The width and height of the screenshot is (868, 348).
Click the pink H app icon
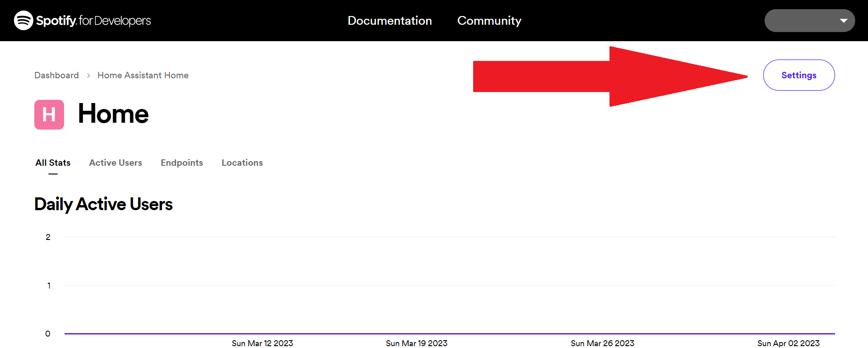[x=49, y=114]
